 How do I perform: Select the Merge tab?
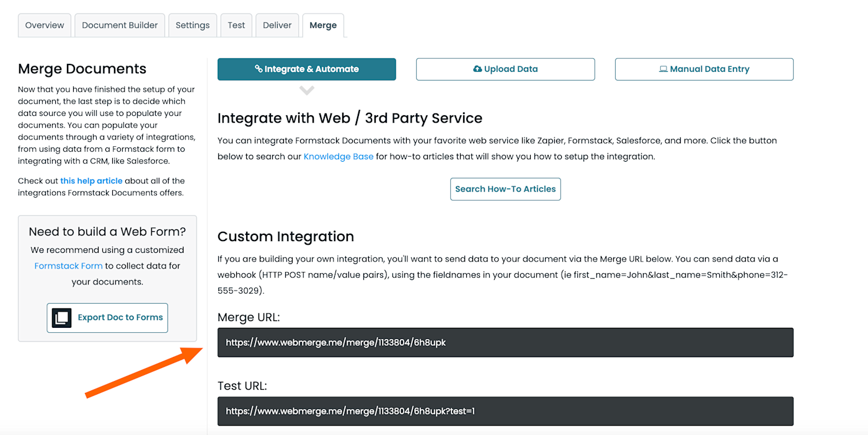323,25
